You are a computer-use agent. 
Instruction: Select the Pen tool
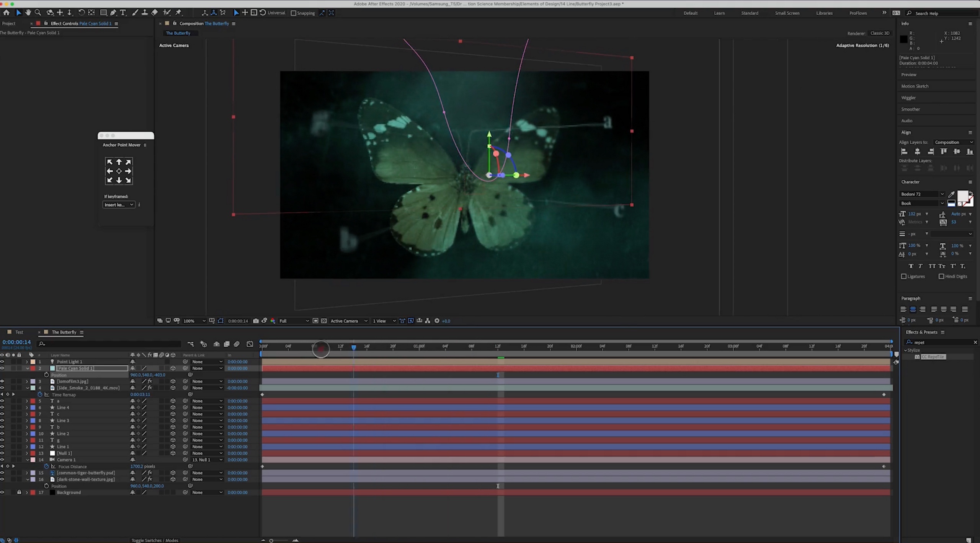113,13
